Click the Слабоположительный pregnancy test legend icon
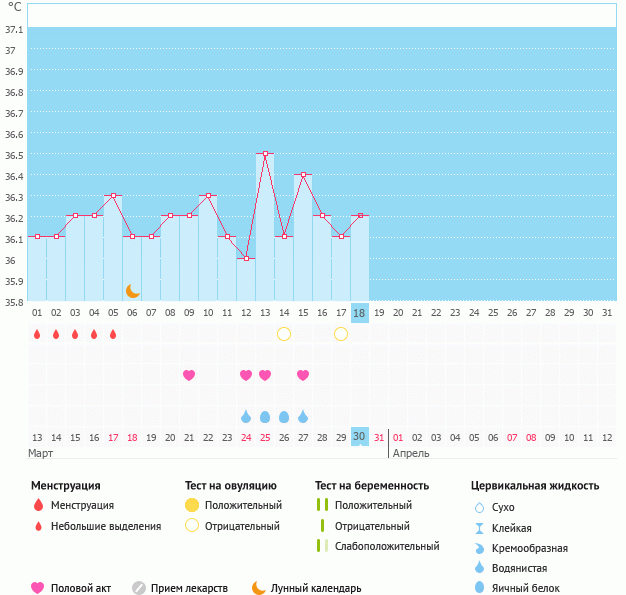The image size is (626, 595). pos(321,546)
